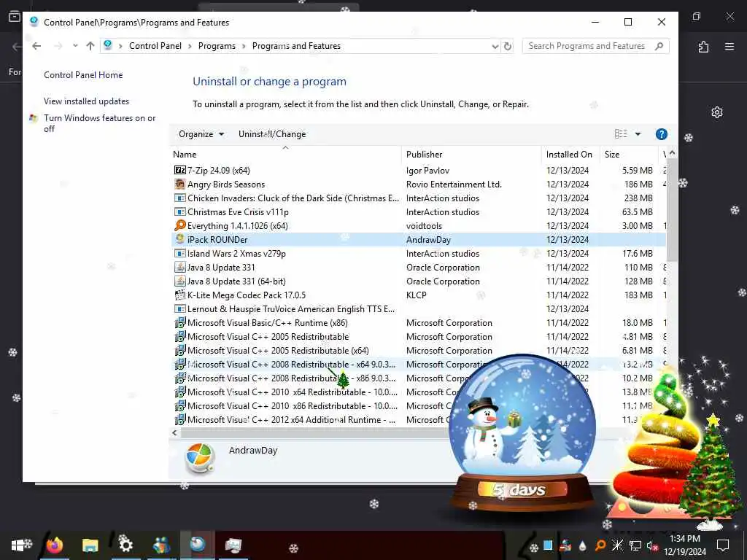
Task: Sort by the Installed On column header
Action: pos(570,155)
